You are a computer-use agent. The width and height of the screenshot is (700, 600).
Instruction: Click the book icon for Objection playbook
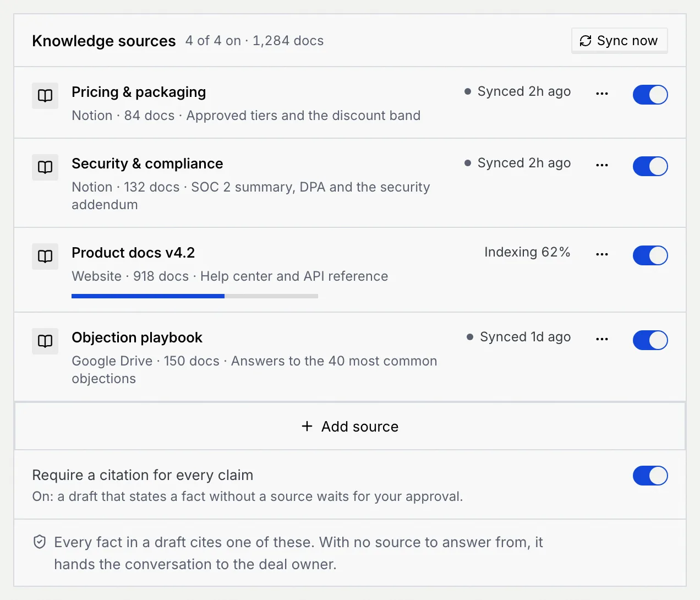45,341
